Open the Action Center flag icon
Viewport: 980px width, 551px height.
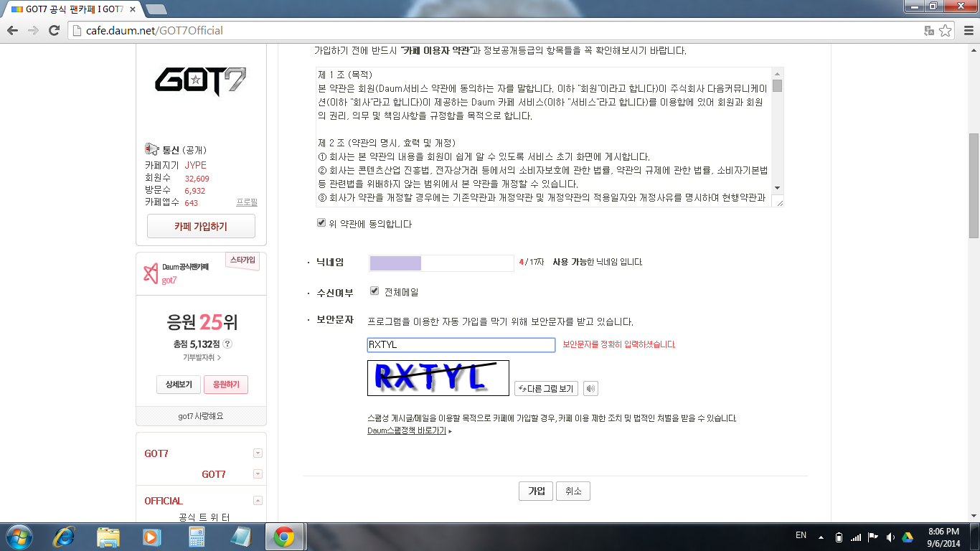[x=873, y=537]
